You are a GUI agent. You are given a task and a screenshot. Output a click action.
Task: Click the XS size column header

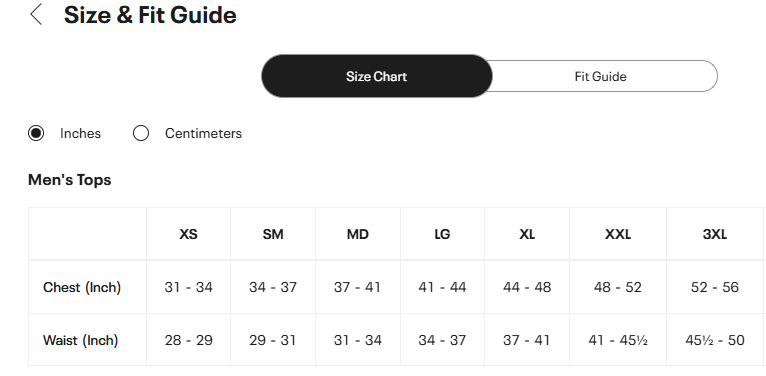pos(189,234)
